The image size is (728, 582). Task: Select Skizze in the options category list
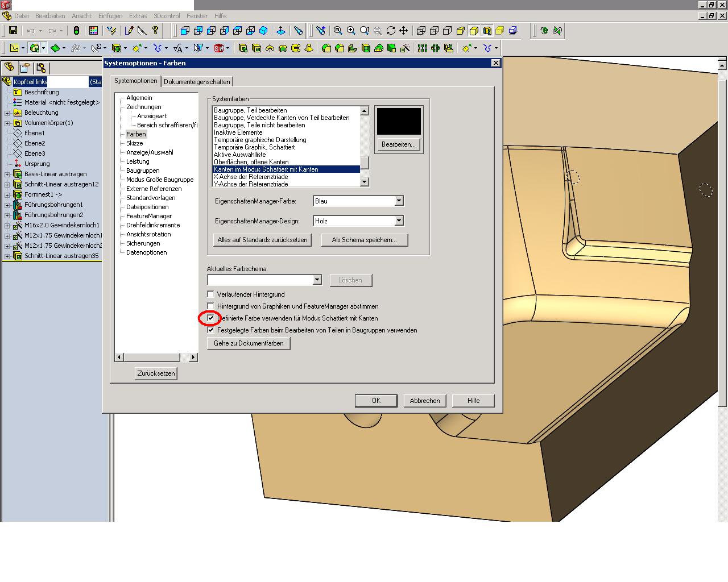pos(135,143)
